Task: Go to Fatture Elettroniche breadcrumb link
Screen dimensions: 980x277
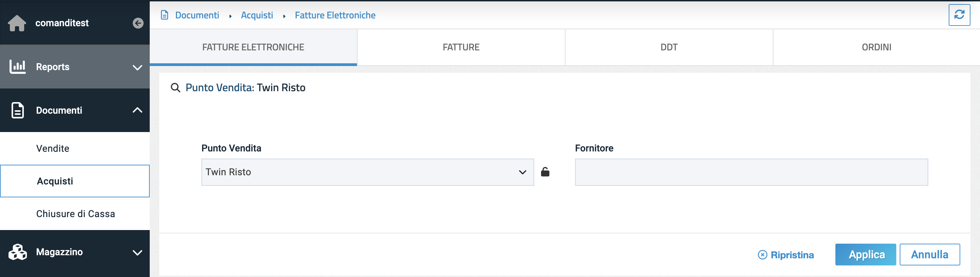Action: pyautogui.click(x=335, y=15)
